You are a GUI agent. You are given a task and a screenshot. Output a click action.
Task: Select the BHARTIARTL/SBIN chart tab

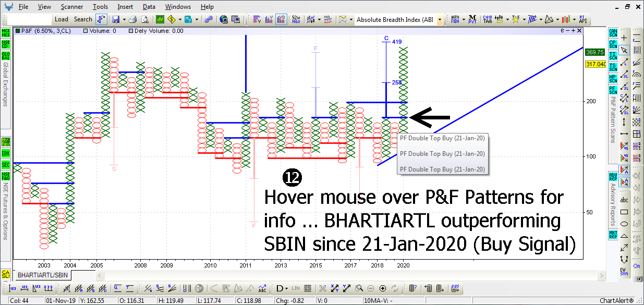(43, 275)
